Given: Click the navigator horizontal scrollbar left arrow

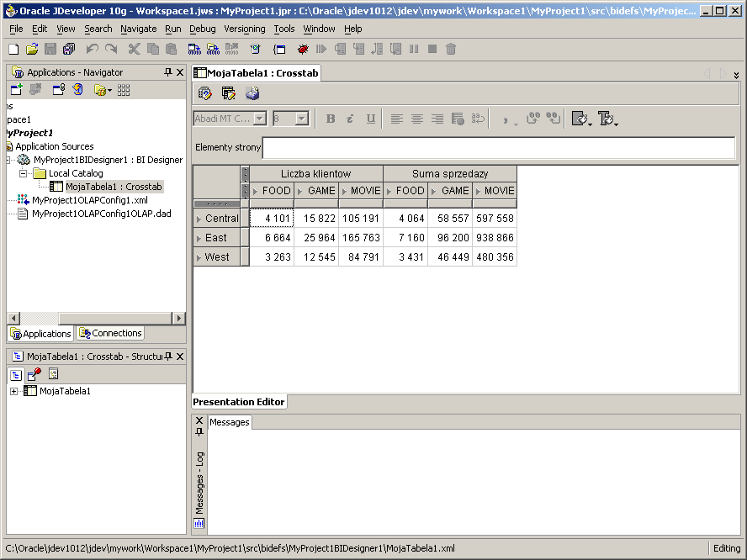Looking at the screenshot, I should click(13, 318).
